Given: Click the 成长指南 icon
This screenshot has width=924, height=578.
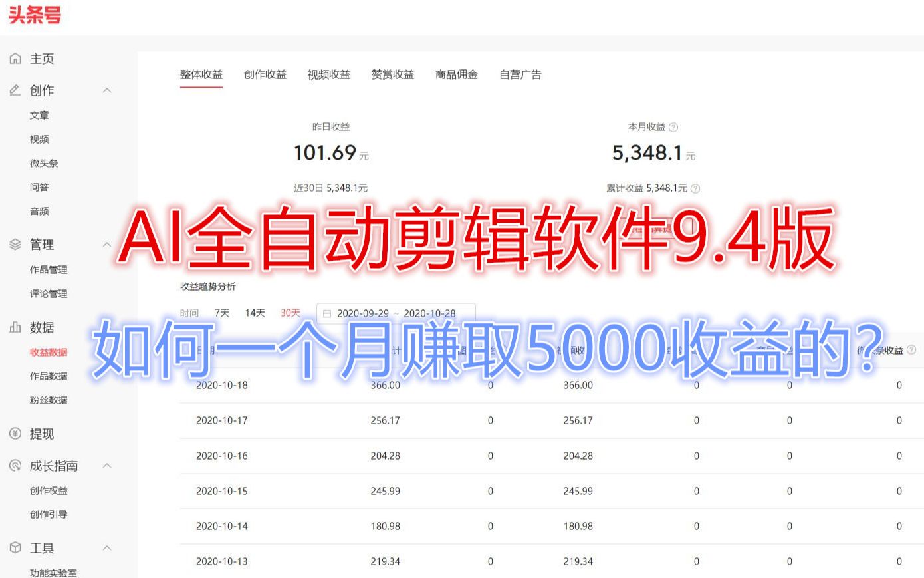Looking at the screenshot, I should pos(15,466).
